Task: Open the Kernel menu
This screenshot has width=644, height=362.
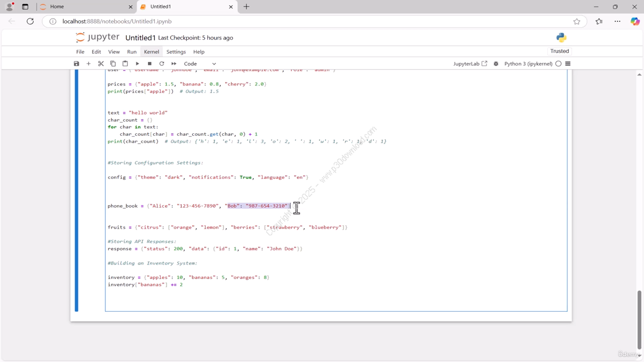Action: coord(151,52)
